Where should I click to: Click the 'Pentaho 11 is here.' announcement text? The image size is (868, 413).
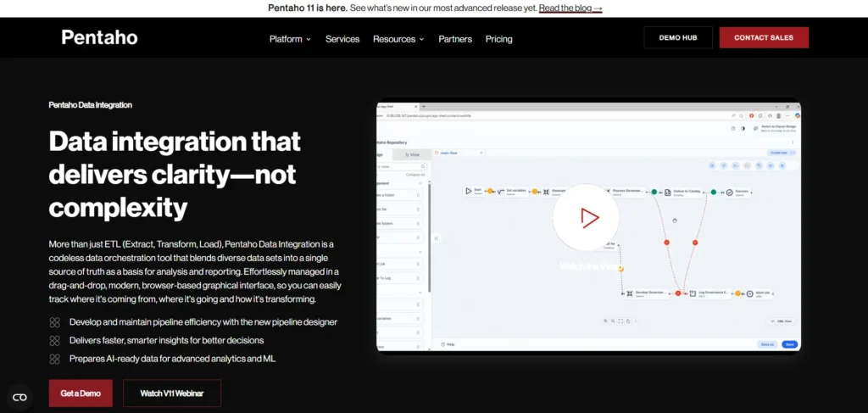click(x=308, y=8)
